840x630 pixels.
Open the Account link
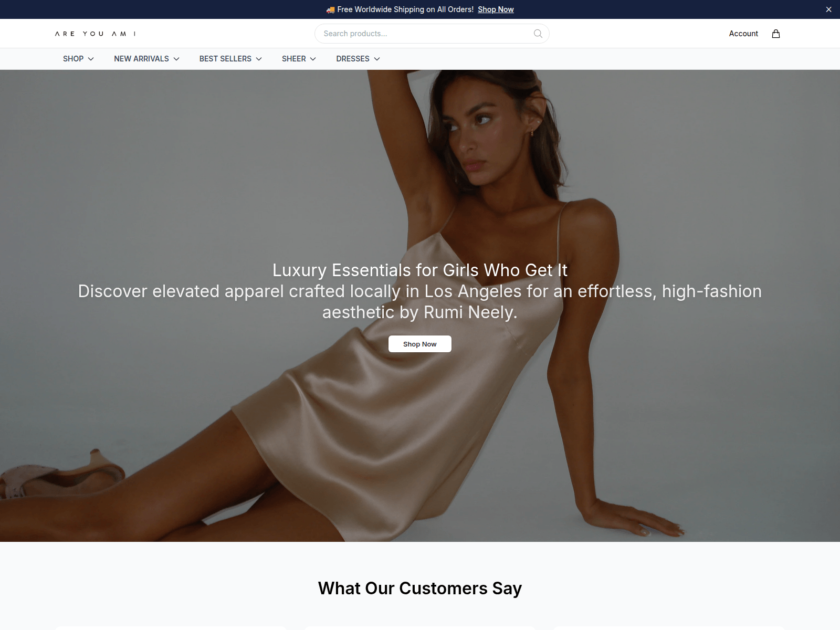click(x=743, y=34)
